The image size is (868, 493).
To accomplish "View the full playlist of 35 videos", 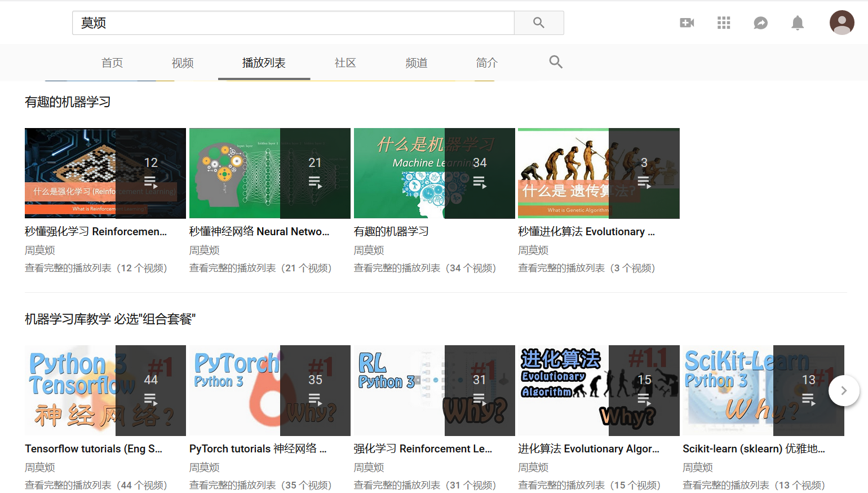I will pos(260,485).
